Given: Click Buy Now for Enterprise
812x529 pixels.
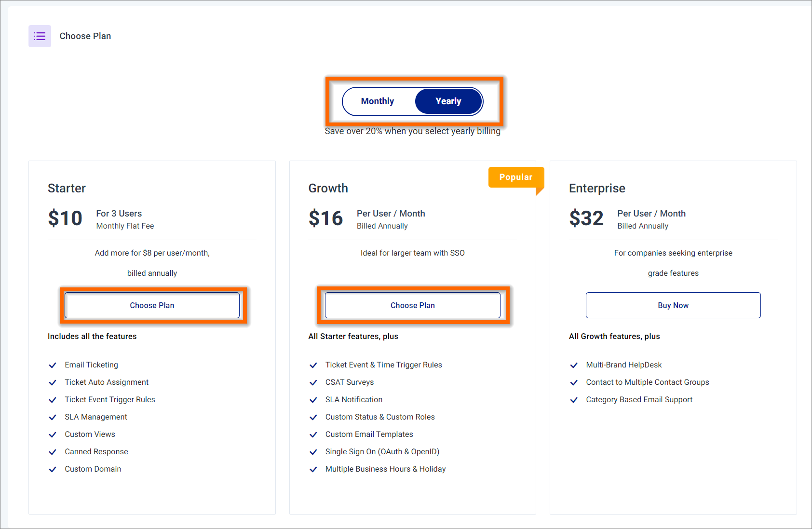Looking at the screenshot, I should [x=673, y=305].
